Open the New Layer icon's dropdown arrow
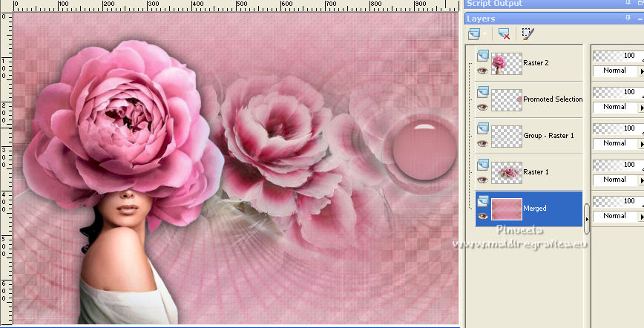Screen dimensions: 644x328 click(484, 33)
